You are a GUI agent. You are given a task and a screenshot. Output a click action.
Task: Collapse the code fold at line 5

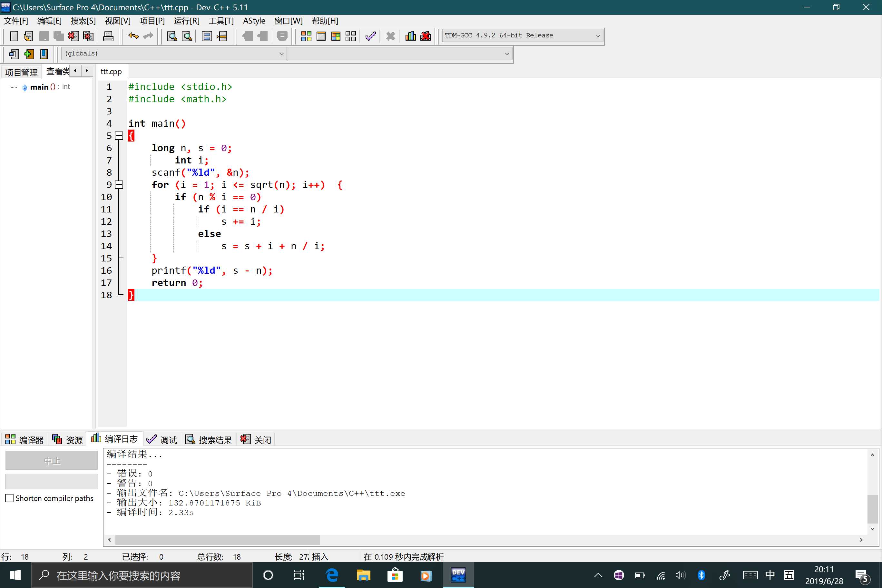pos(119,136)
